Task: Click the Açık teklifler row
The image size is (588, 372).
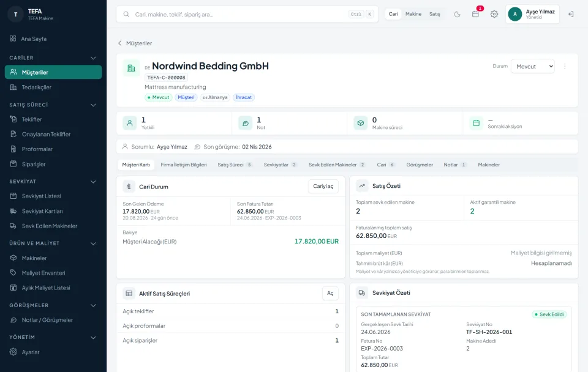Action: [x=231, y=311]
